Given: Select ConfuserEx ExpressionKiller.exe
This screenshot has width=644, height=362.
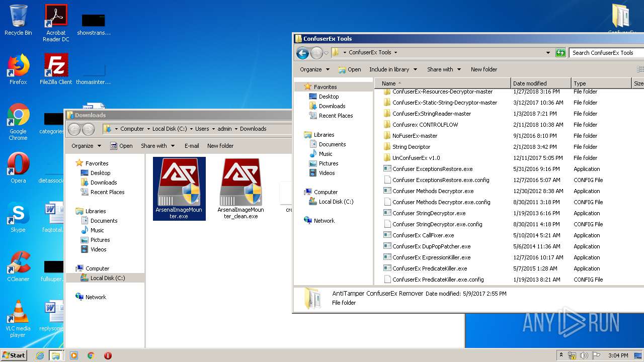Looking at the screenshot, I should tap(431, 257).
